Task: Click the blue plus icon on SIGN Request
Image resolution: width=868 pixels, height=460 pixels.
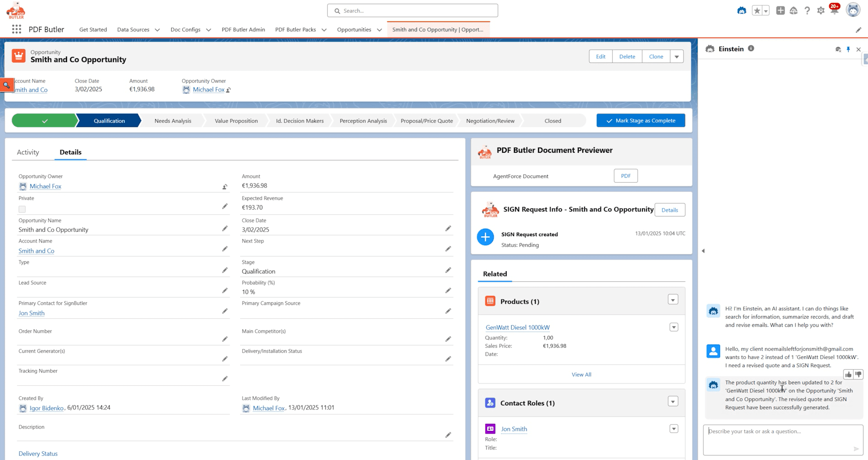Action: tap(485, 237)
